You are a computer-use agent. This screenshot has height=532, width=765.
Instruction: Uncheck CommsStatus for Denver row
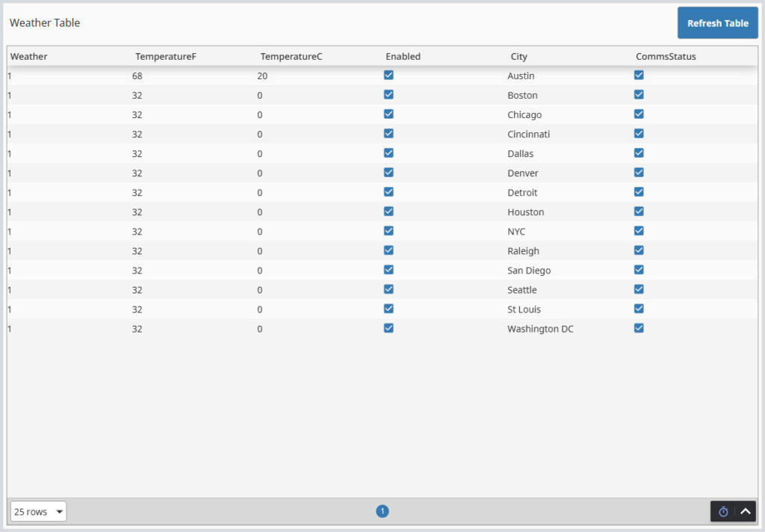pos(639,173)
